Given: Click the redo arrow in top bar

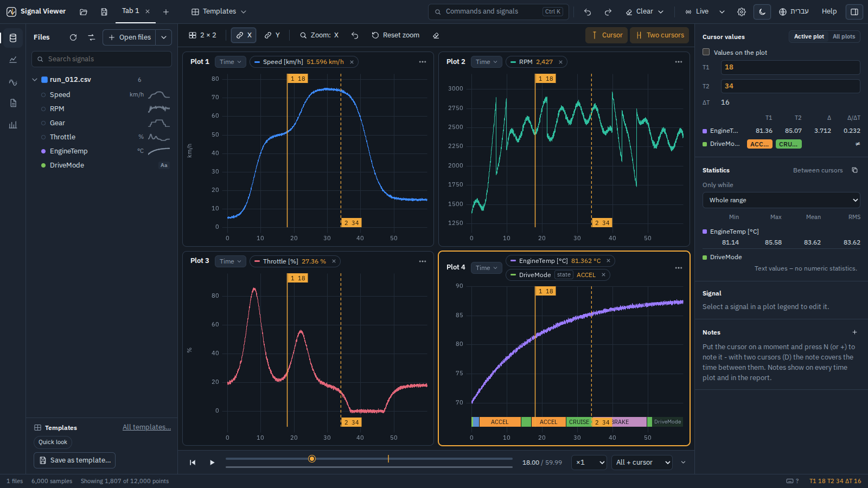Looking at the screenshot, I should 608,11.
